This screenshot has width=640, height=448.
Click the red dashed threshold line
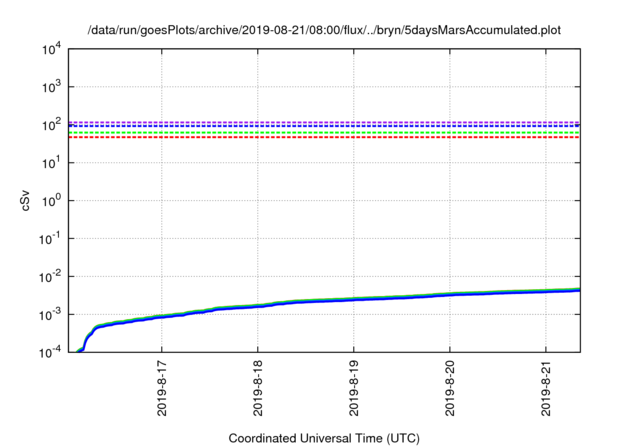click(x=324, y=138)
